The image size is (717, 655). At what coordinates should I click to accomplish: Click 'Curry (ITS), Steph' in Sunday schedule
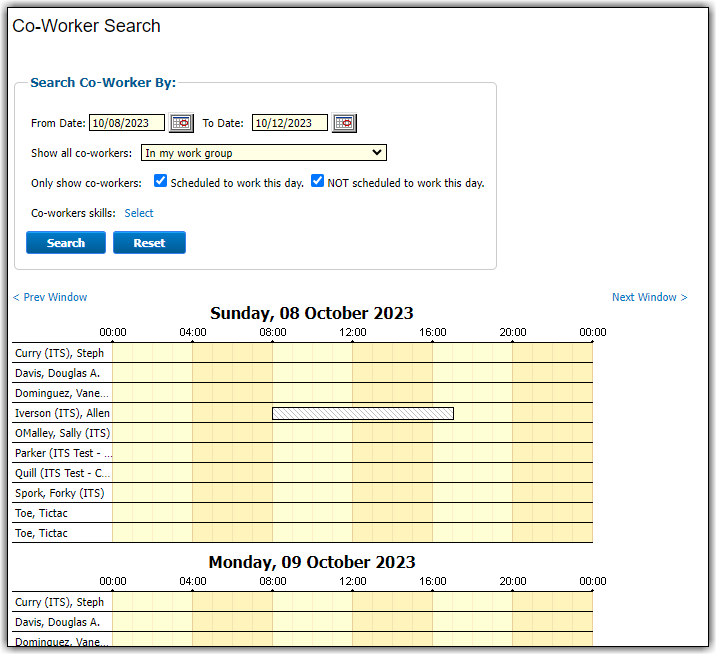(x=59, y=353)
